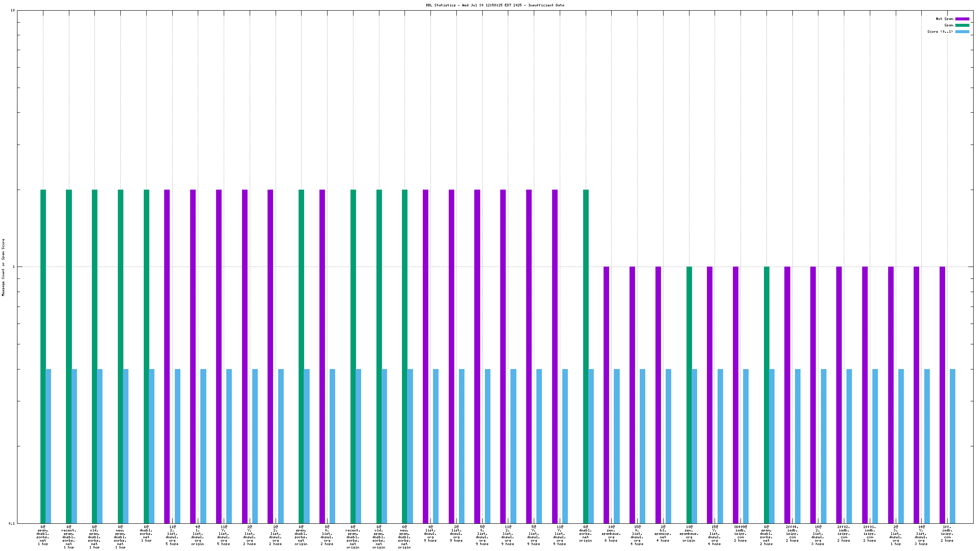Image resolution: width=980 pixels, height=551 pixels.
Task: Click the 'bl.spamcop.net 4 hops' x-axis label
Action: tap(663, 534)
